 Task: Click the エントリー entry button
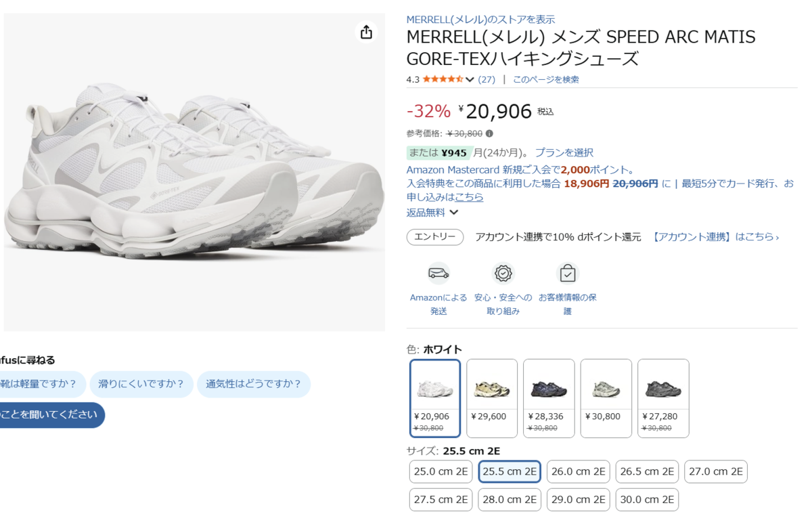(x=435, y=237)
